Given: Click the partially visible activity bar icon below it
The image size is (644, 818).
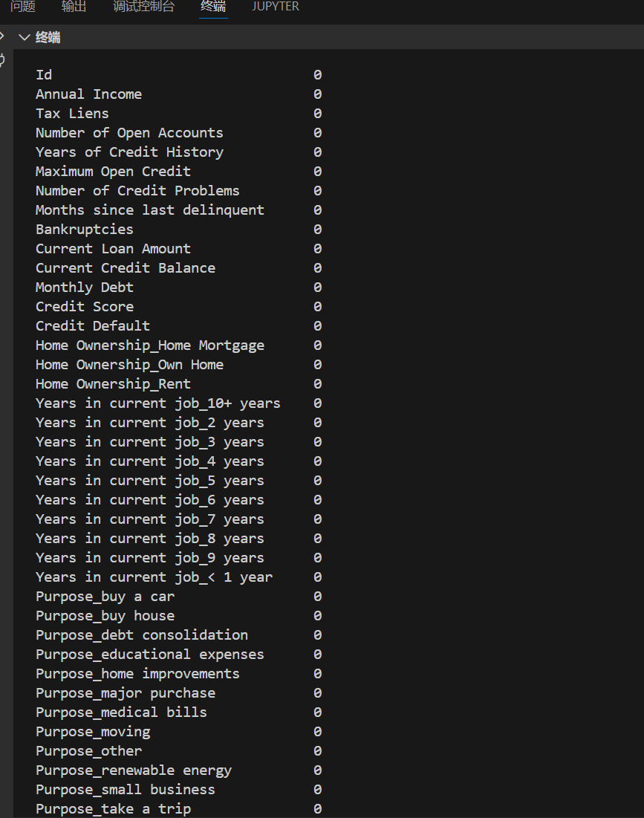Looking at the screenshot, I should click(2, 59).
